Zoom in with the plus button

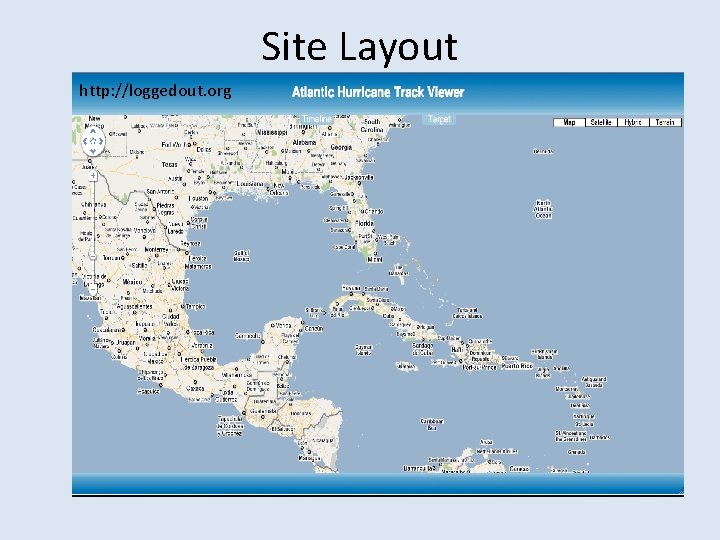click(x=93, y=176)
